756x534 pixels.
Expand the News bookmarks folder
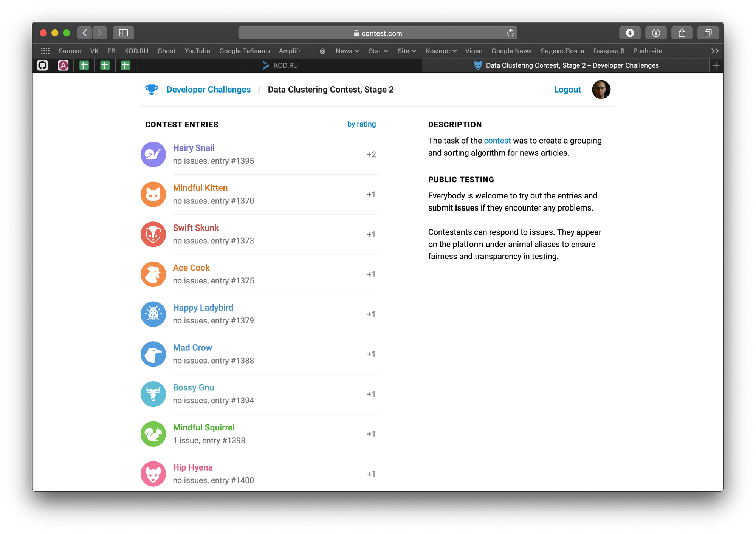coord(347,51)
